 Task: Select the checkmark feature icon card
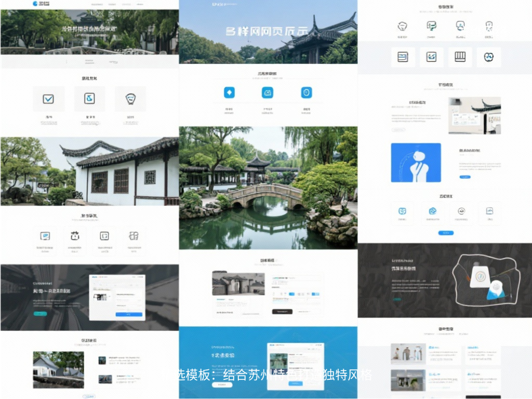[x=48, y=99]
